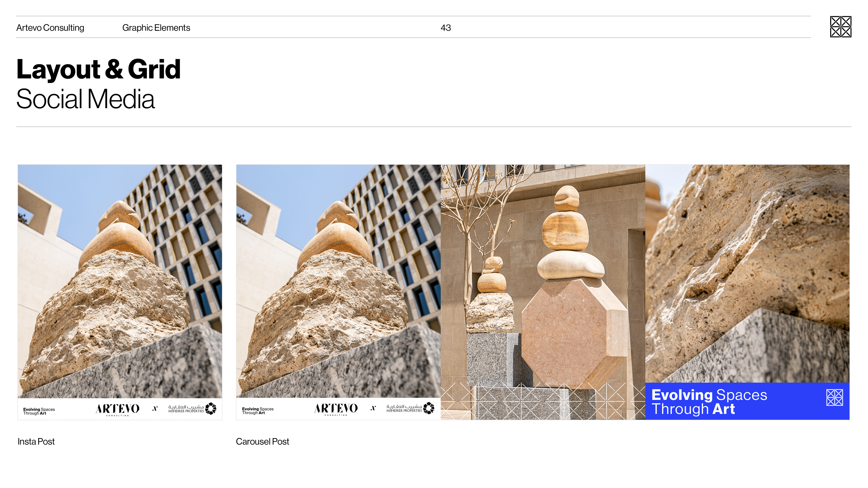Viewport: 868px width, 488px height.
Task: Click Msheireb Properties emblem in Carousel Post
Action: [429, 408]
